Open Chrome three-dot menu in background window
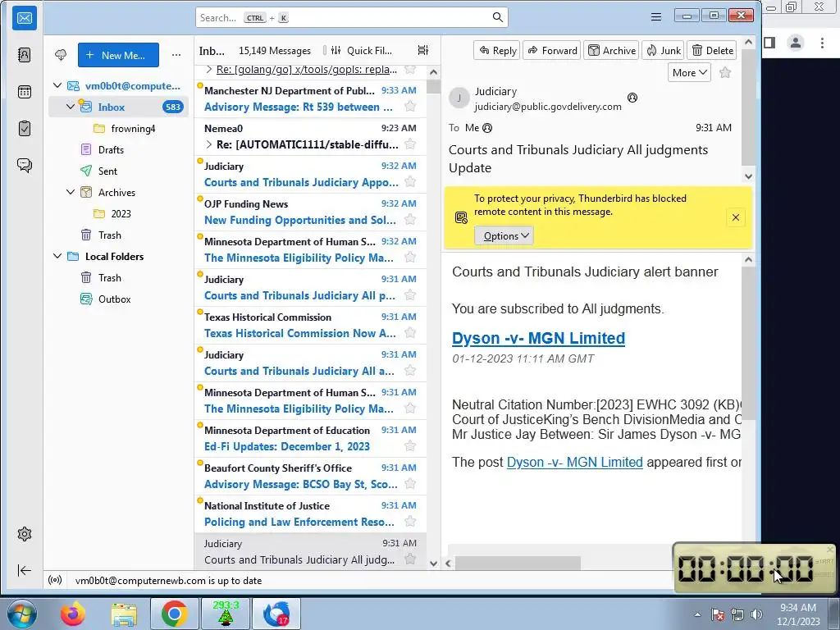The width and height of the screenshot is (840, 630). click(822, 43)
